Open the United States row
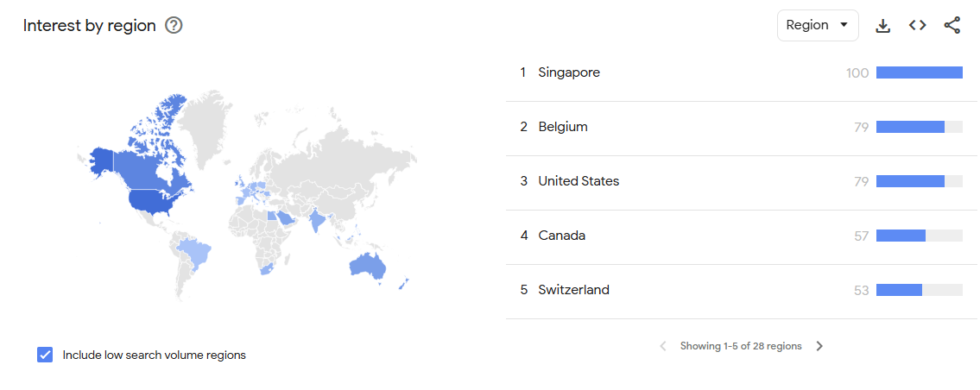Viewport: 980px width, 390px height. (x=741, y=181)
